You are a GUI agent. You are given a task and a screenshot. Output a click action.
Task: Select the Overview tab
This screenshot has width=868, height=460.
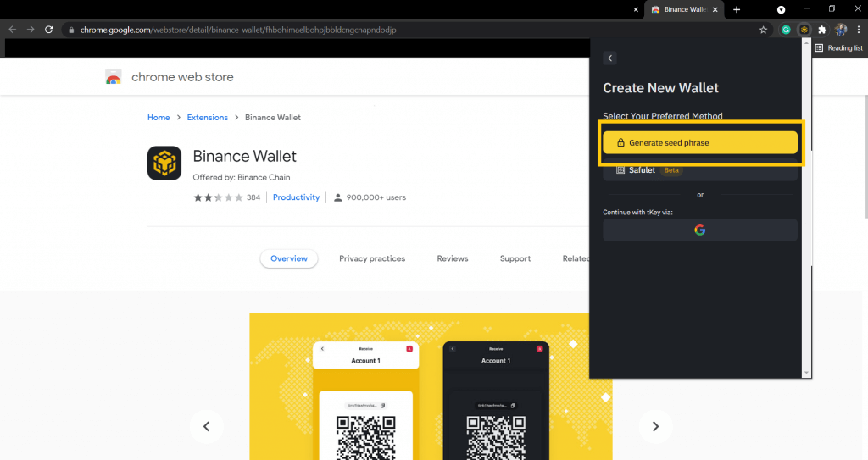[x=289, y=258]
